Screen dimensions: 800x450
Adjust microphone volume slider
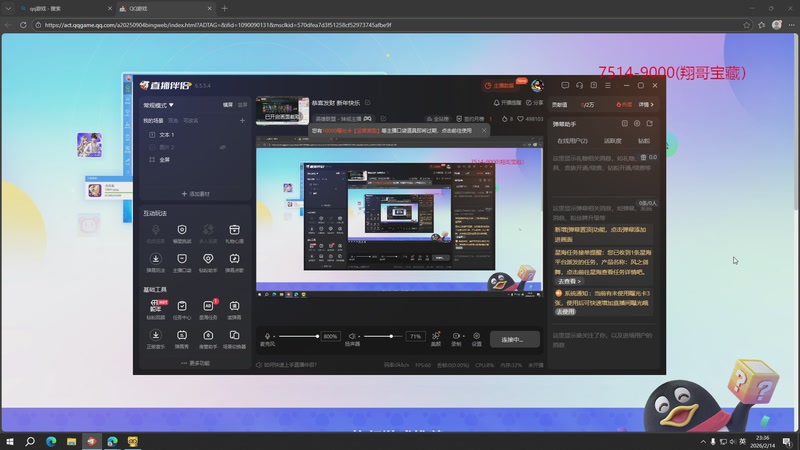pos(298,336)
